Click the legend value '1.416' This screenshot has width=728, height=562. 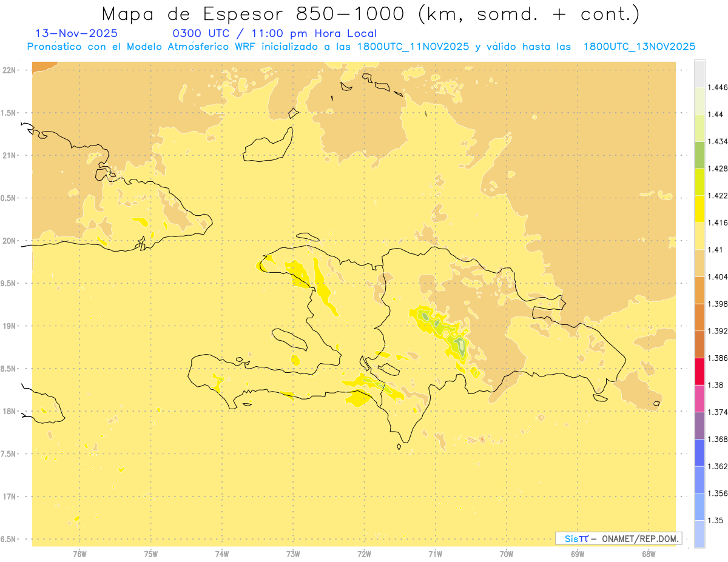click(718, 222)
